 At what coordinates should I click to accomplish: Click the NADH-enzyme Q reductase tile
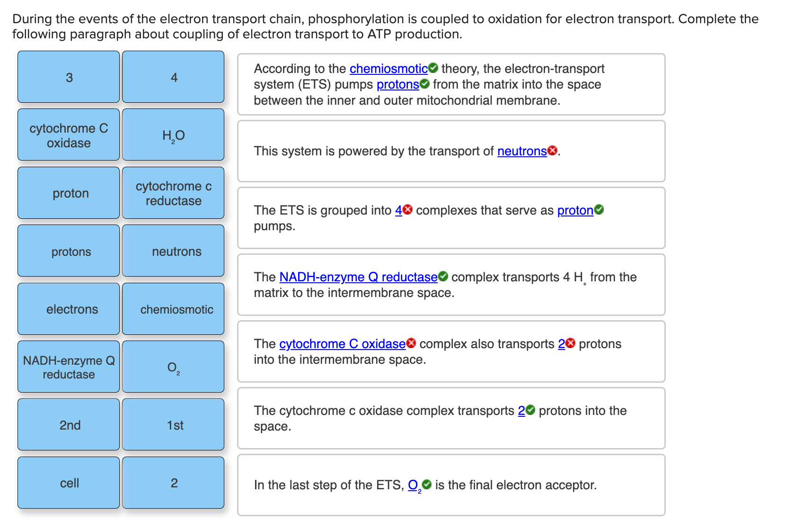pyautogui.click(x=68, y=367)
